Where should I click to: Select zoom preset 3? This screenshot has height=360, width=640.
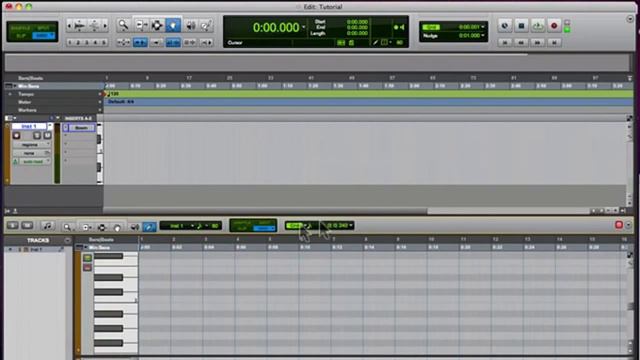pos(87,42)
